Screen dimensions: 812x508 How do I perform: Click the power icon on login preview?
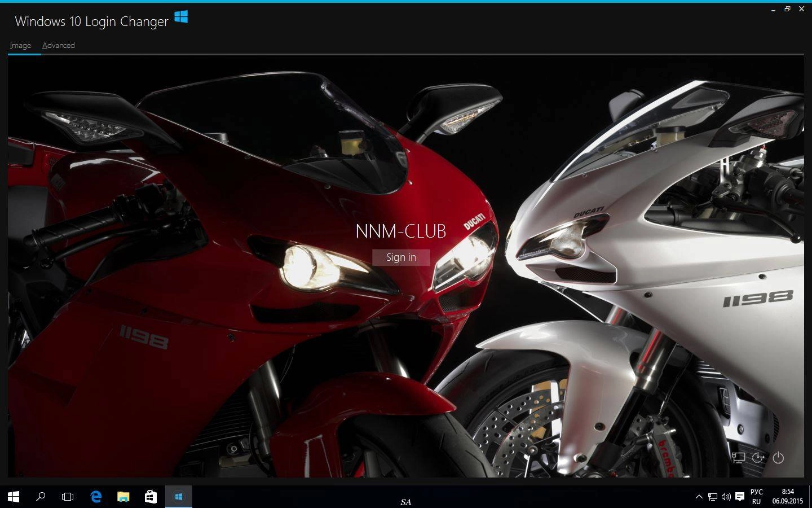[778, 458]
